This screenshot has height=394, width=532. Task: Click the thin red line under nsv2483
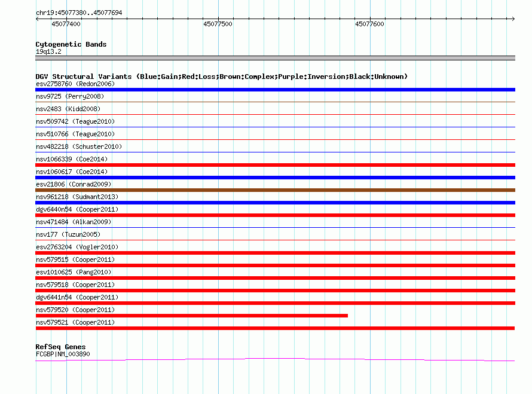click(x=275, y=114)
